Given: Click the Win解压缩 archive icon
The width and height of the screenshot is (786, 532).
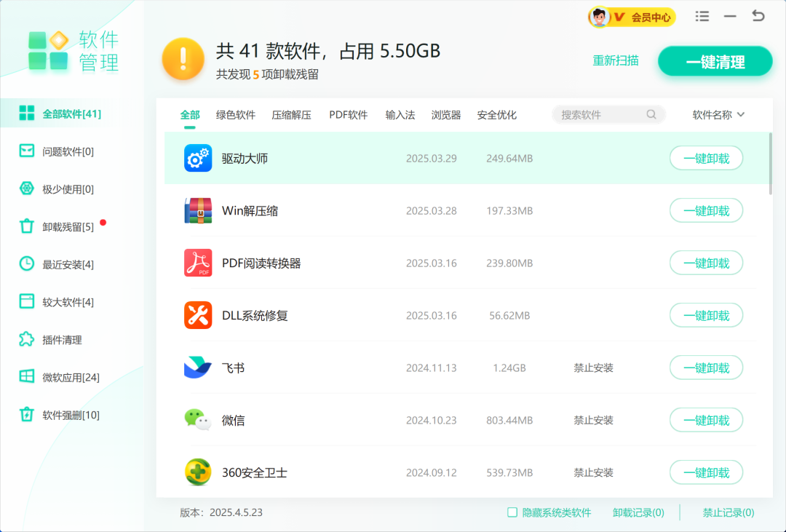Looking at the screenshot, I should click(x=198, y=210).
